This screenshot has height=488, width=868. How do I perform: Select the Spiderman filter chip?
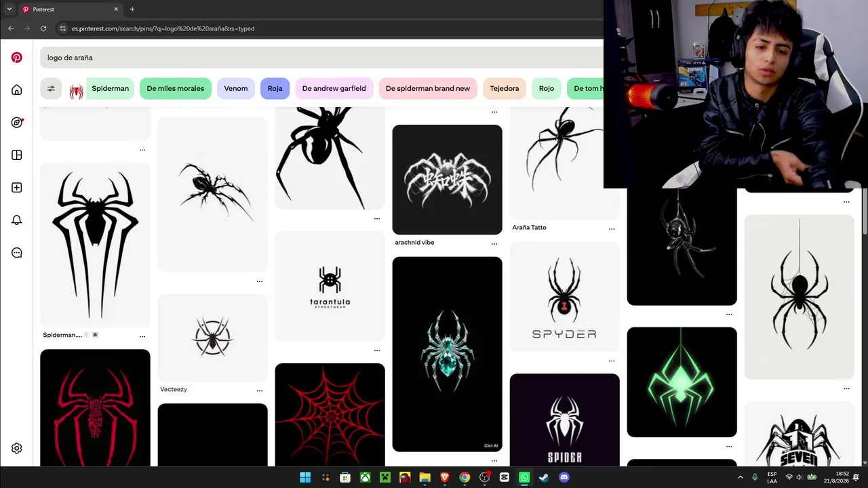(100, 89)
